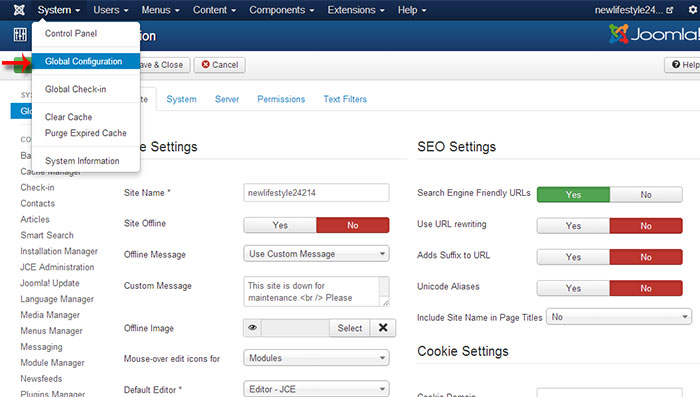The image size is (700, 397).
Task: Switch to the Server tab
Action: (x=227, y=99)
